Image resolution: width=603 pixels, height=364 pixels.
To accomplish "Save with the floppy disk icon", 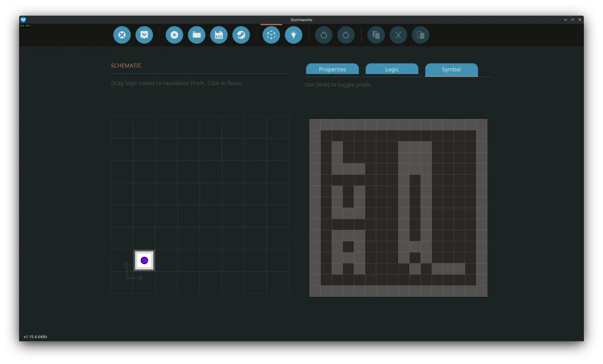I will pyautogui.click(x=219, y=35).
